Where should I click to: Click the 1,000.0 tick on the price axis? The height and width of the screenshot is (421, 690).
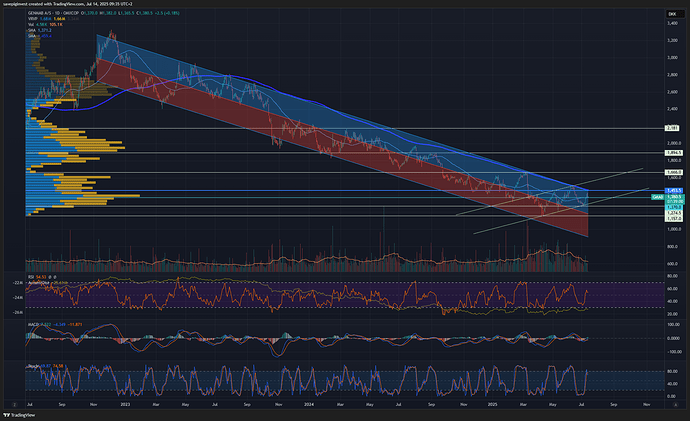673,229
